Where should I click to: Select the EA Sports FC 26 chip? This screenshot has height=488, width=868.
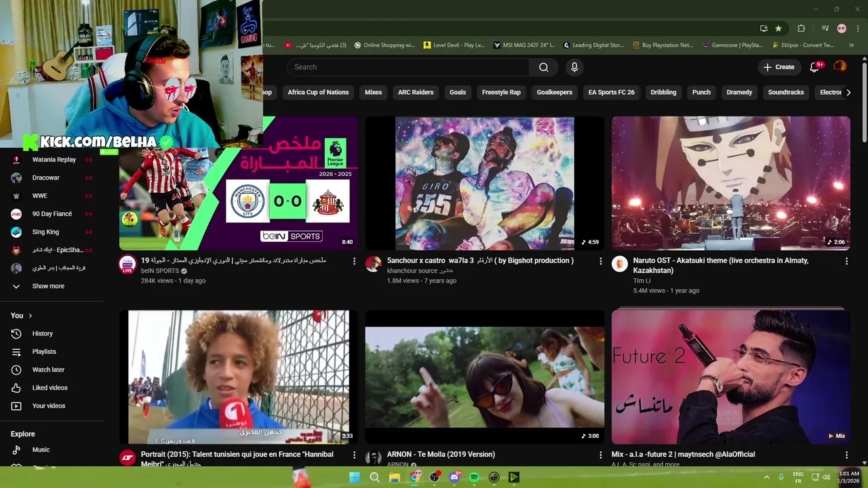point(612,92)
